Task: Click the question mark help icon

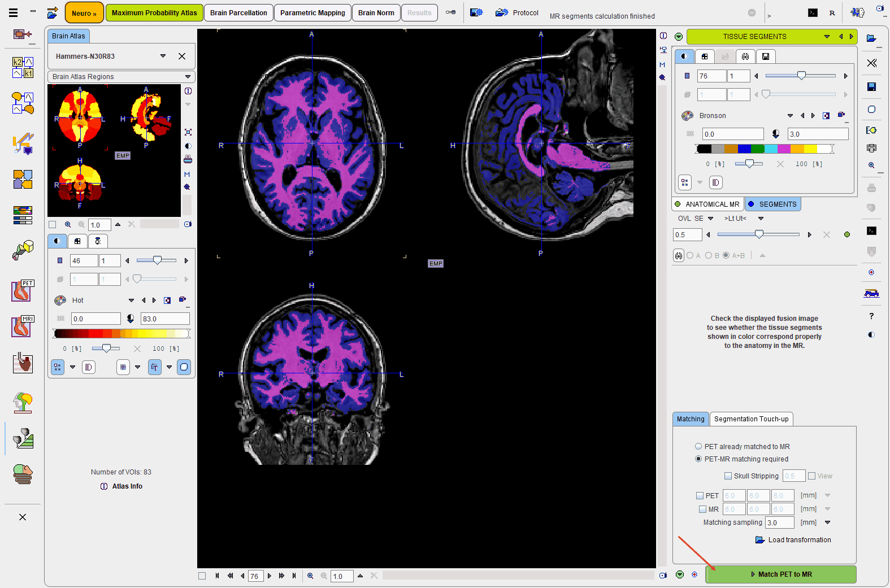Action: point(871,316)
